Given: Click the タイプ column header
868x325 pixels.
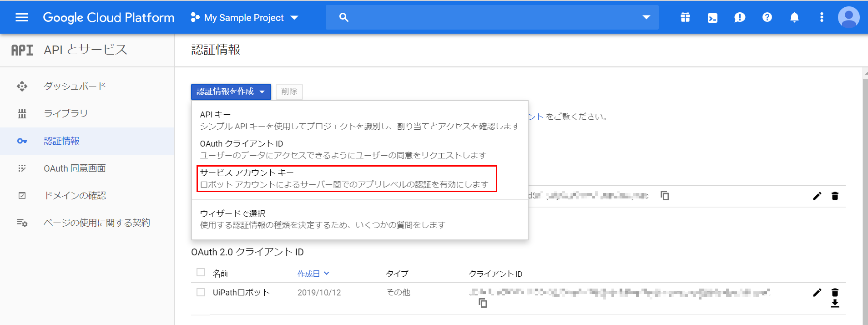Looking at the screenshot, I should pos(397,274).
